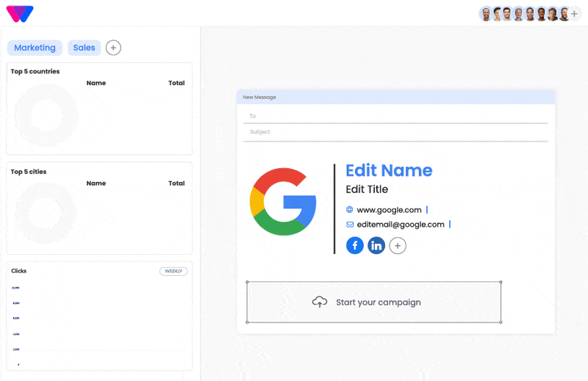Add a team member with plus icon
The height and width of the screenshot is (381, 588).
click(575, 14)
